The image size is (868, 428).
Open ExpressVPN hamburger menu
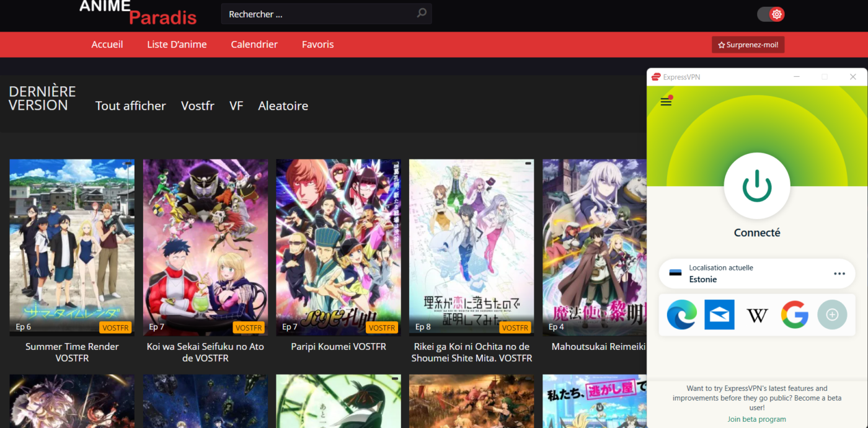666,102
